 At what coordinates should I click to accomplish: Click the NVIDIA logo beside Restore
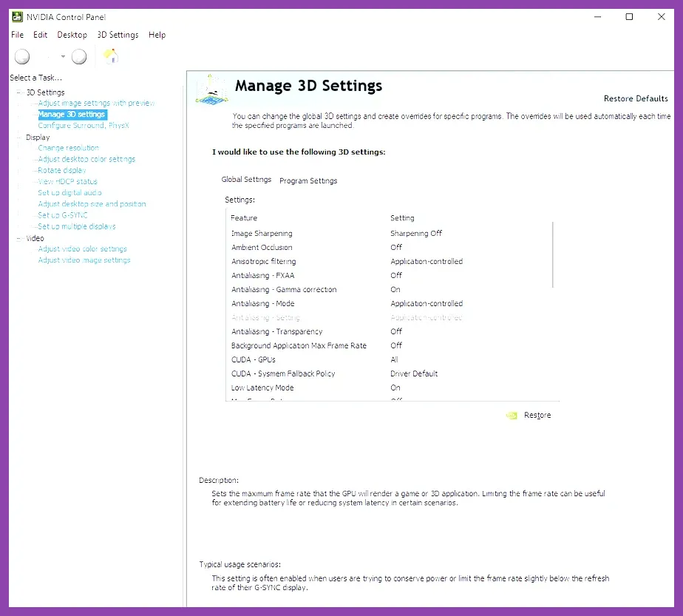[x=512, y=416]
